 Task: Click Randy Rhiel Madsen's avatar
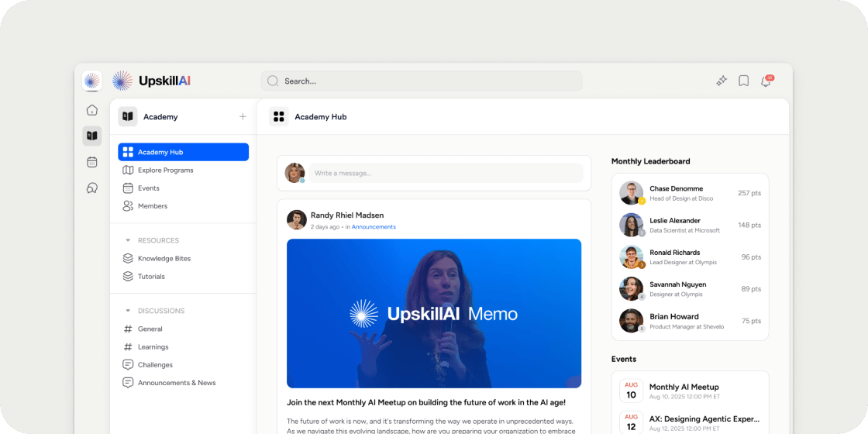click(297, 220)
